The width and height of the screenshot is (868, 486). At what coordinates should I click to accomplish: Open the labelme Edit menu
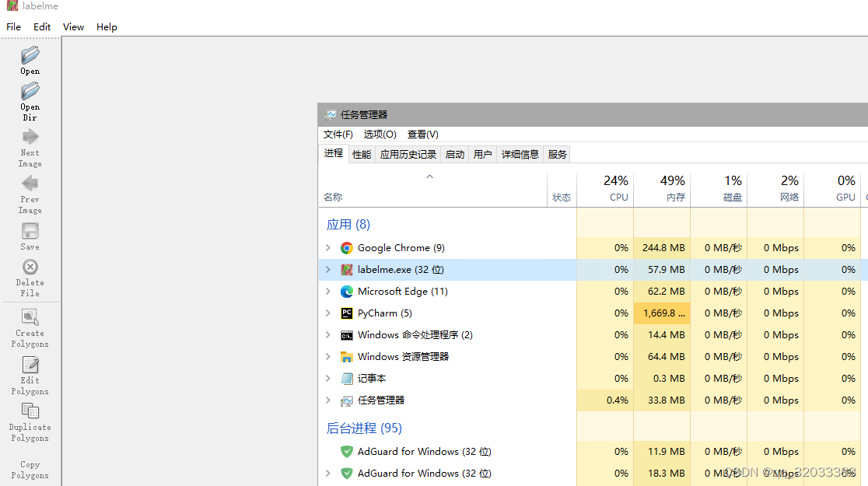pos(41,27)
